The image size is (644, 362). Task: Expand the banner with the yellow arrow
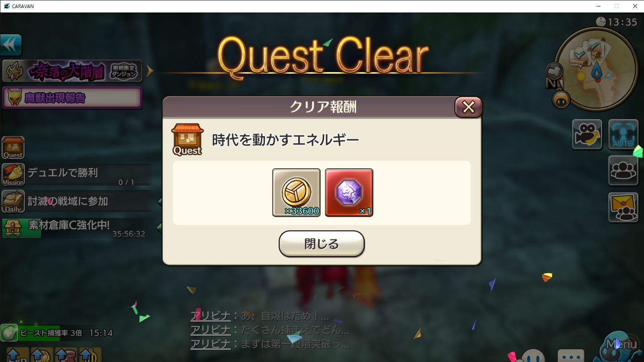pyautogui.click(x=150, y=70)
